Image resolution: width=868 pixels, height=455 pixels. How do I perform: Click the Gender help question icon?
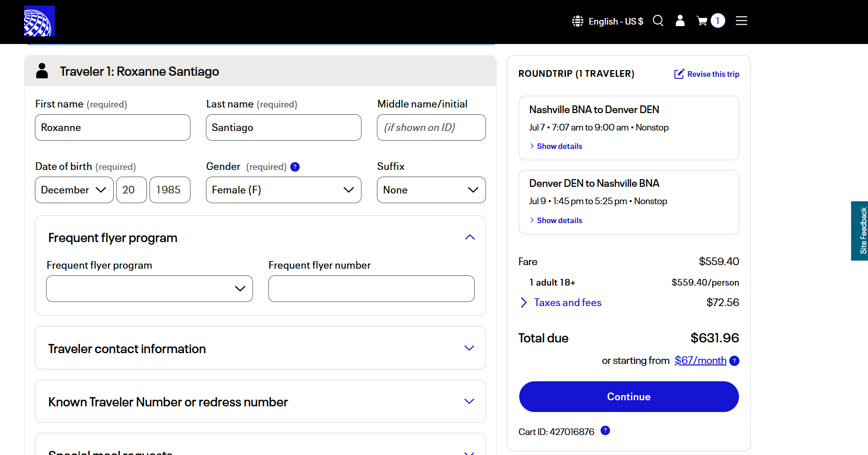point(295,167)
